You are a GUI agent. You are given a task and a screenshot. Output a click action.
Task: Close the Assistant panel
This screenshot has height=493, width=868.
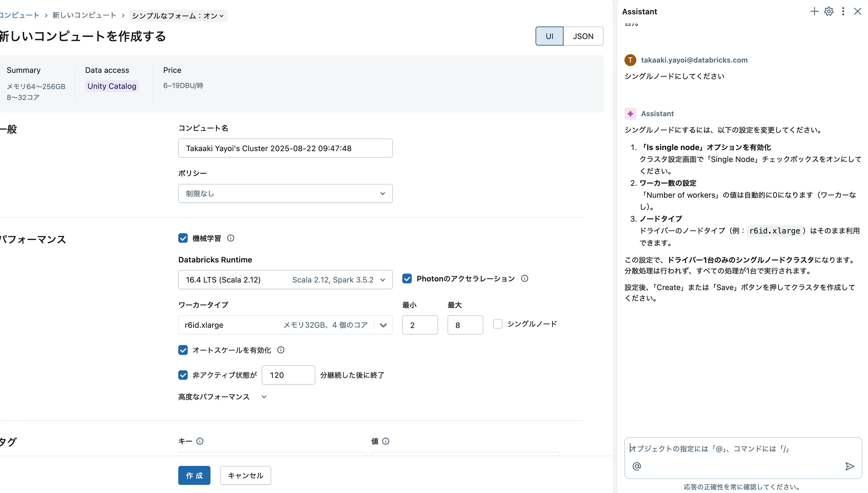[x=857, y=11]
